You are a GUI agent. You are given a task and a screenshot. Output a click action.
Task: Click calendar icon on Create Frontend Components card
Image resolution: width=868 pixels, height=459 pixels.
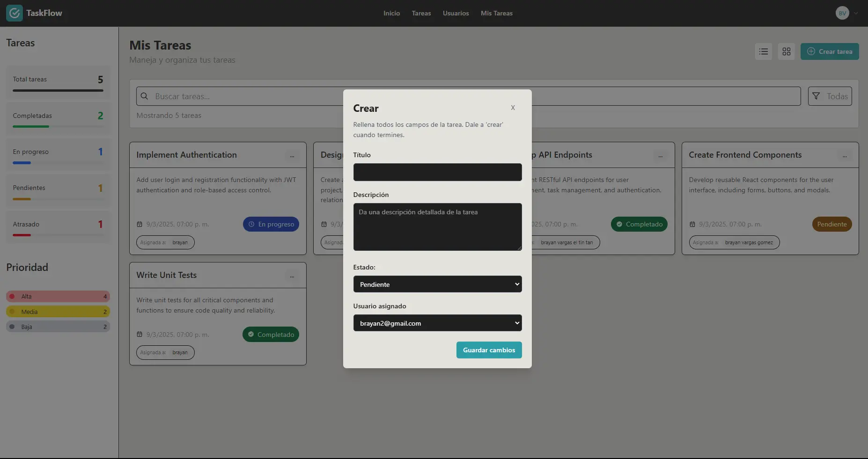692,224
